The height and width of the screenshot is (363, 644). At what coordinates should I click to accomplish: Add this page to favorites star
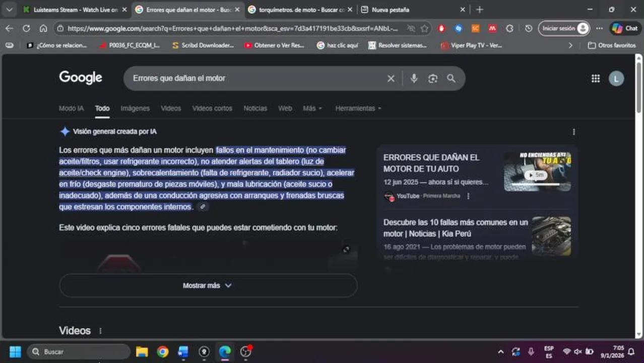[425, 29]
